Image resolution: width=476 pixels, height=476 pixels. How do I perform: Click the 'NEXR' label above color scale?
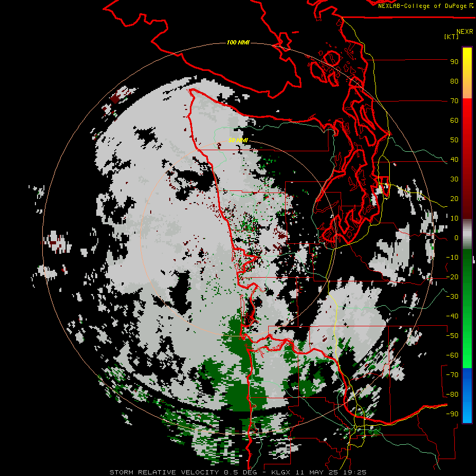(465, 32)
